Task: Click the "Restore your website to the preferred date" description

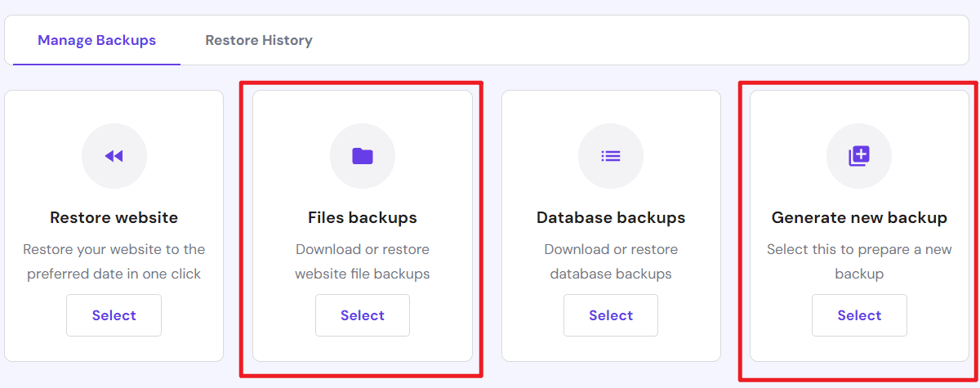Action: [114, 261]
